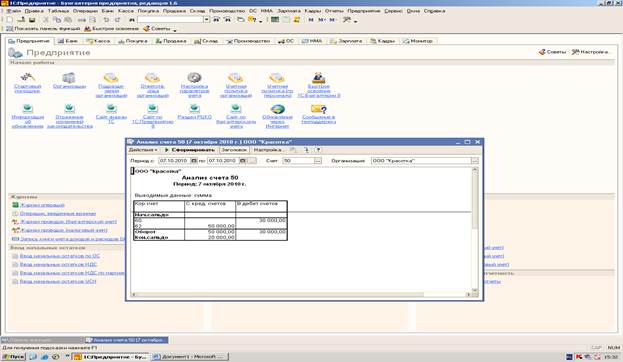Image resolution: width=623 pixels, height=362 pixels.
Task: Click the select button of the Счет field
Action: (317, 161)
